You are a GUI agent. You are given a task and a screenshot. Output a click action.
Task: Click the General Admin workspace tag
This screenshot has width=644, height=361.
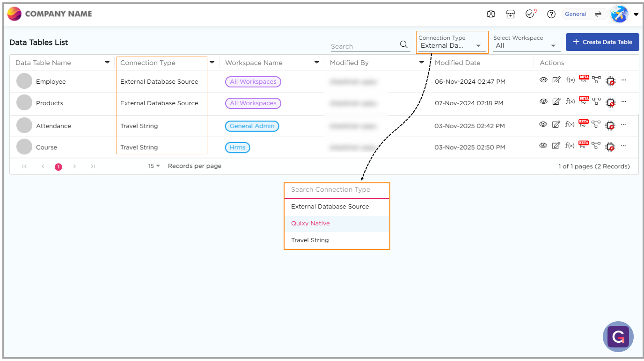pyautogui.click(x=252, y=126)
